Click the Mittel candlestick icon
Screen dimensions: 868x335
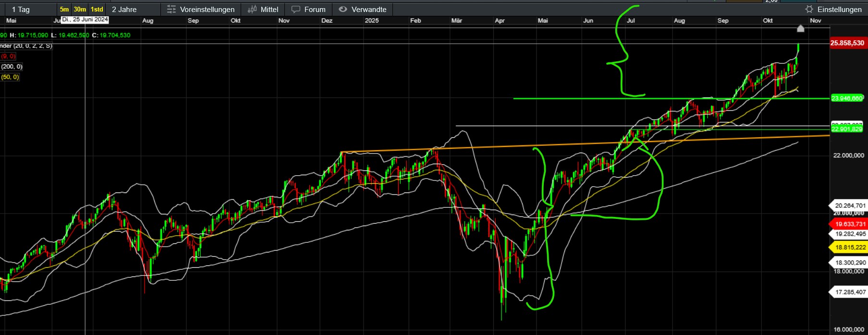pyautogui.click(x=252, y=10)
